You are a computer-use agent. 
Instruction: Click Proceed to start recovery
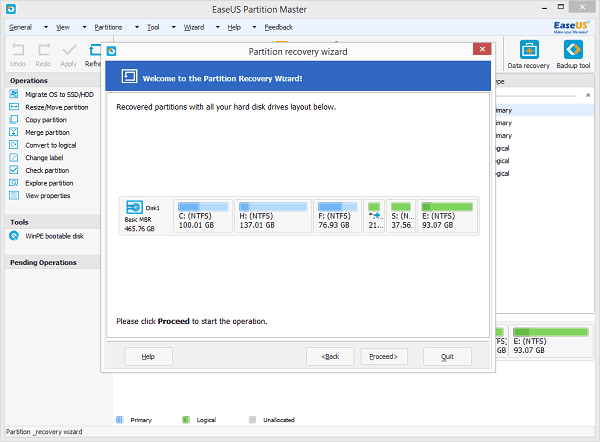click(x=384, y=356)
